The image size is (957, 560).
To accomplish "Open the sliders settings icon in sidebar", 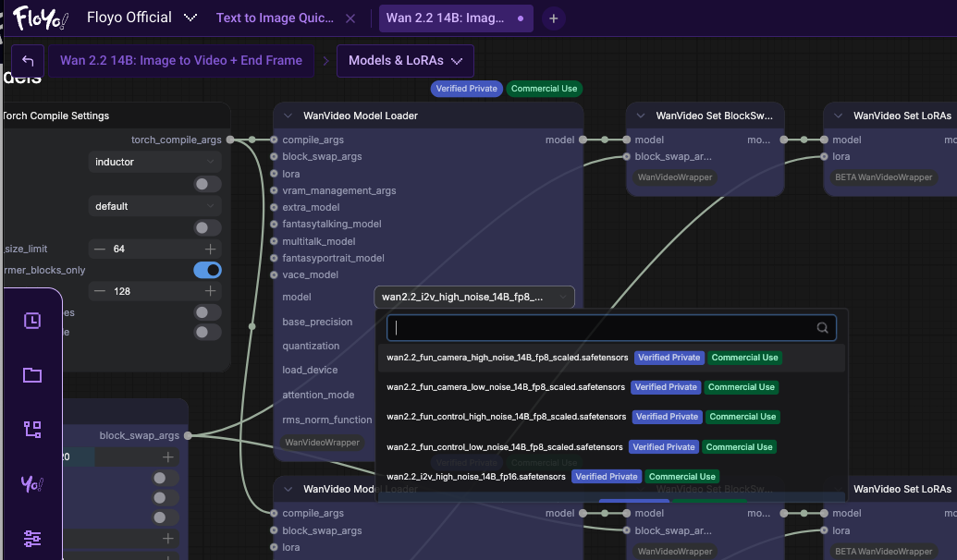I will tap(32, 539).
